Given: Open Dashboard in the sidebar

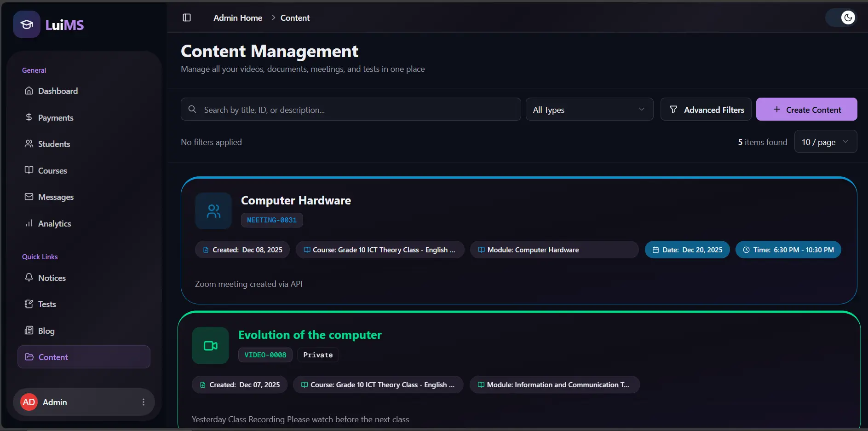Looking at the screenshot, I should pyautogui.click(x=57, y=91).
